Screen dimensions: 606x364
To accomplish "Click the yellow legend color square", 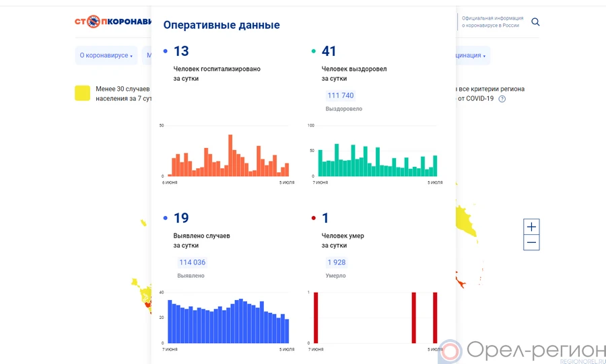I will coord(82,94).
